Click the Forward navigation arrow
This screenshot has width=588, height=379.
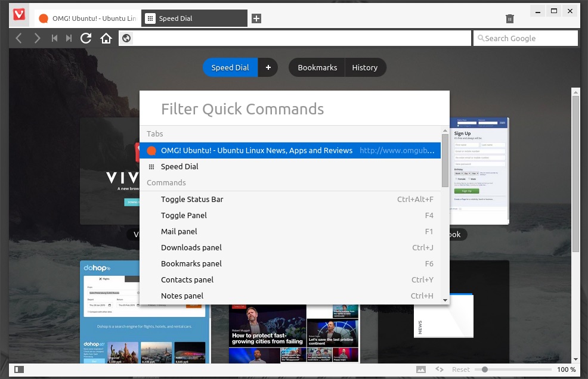37,38
